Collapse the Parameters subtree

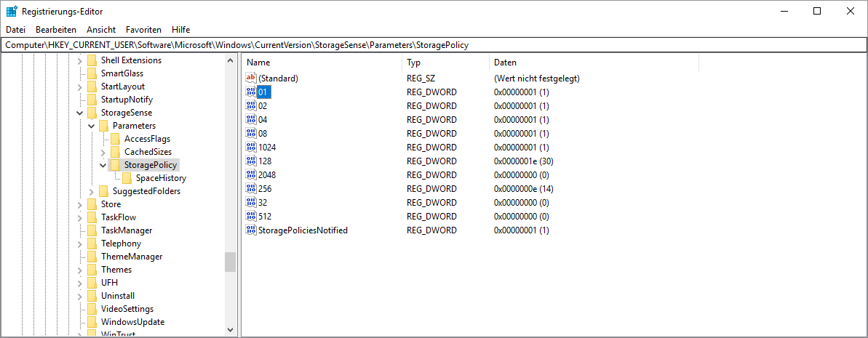click(92, 126)
